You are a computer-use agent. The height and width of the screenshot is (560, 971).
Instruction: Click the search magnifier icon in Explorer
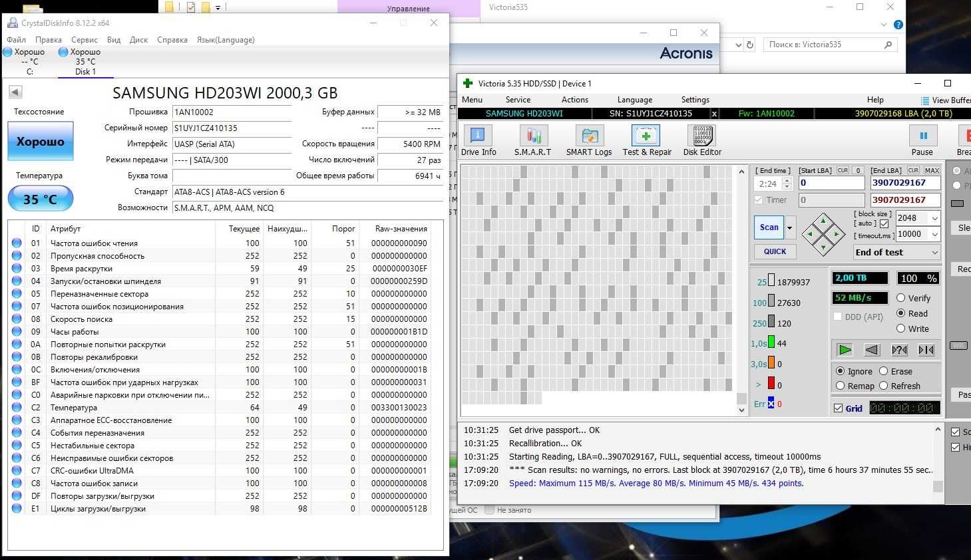(x=888, y=45)
